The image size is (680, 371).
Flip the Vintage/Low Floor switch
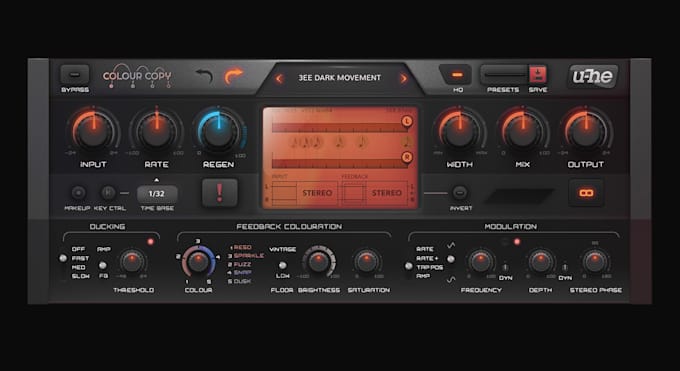[283, 265]
